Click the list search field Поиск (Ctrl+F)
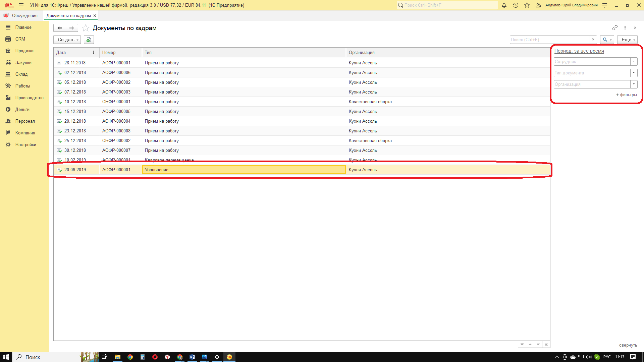 coord(550,40)
